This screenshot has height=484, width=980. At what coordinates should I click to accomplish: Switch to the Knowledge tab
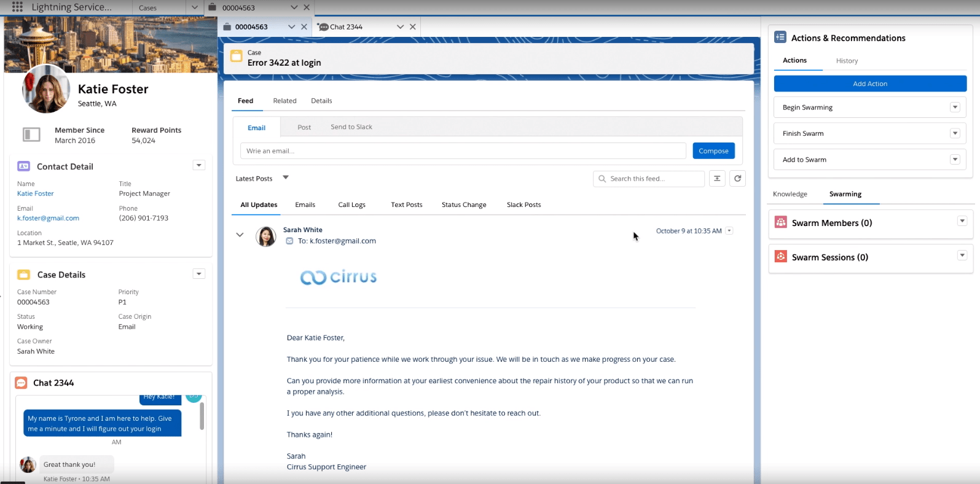click(790, 194)
